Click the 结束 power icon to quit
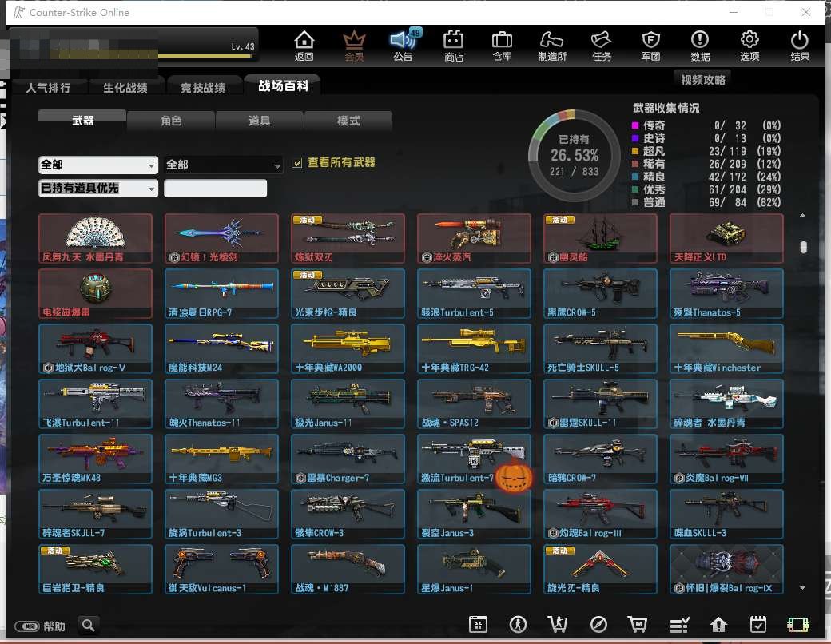831x644 pixels. tap(800, 46)
